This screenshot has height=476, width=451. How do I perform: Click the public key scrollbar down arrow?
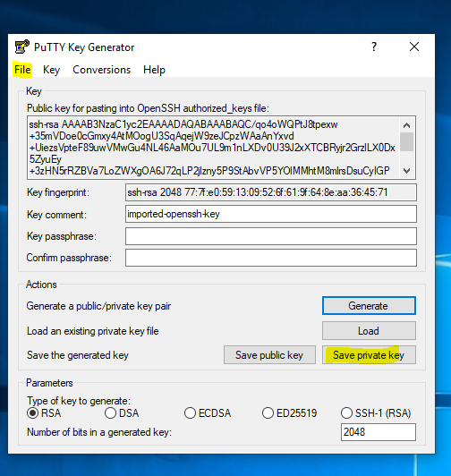click(406, 171)
